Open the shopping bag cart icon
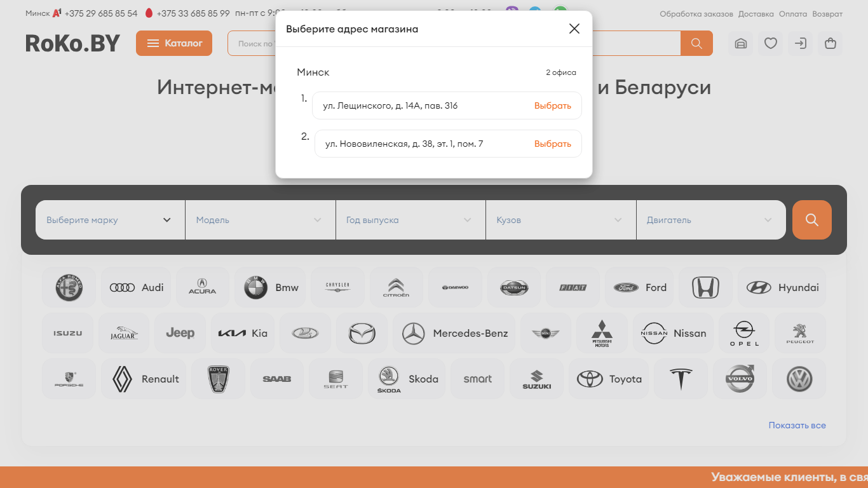Screen dimensions: 868x488 [830, 44]
